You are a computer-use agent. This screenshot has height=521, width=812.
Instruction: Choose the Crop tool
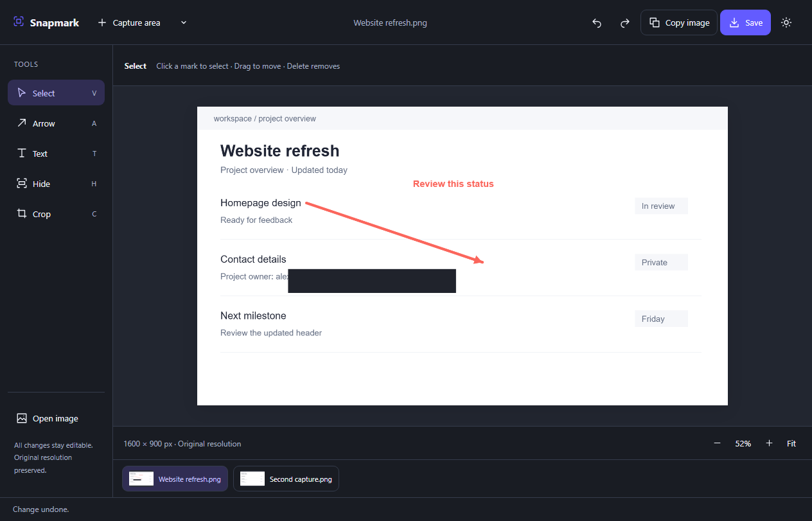coord(56,213)
